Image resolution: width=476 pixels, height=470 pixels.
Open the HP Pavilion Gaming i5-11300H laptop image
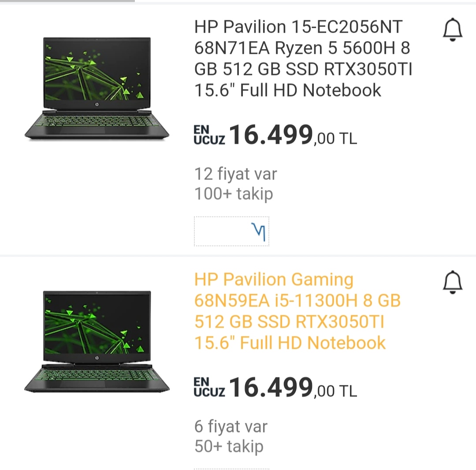[97, 341]
